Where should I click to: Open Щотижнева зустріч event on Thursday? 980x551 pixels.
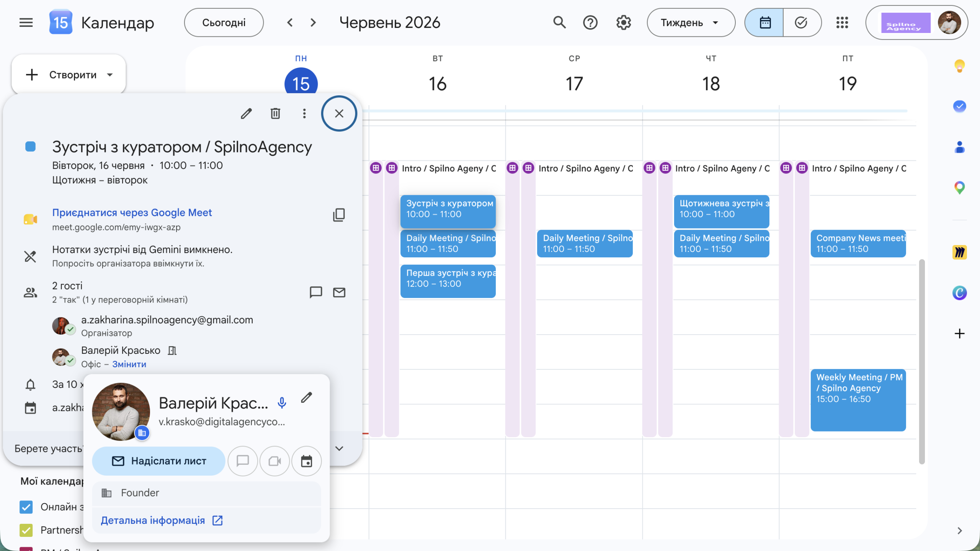722,211
